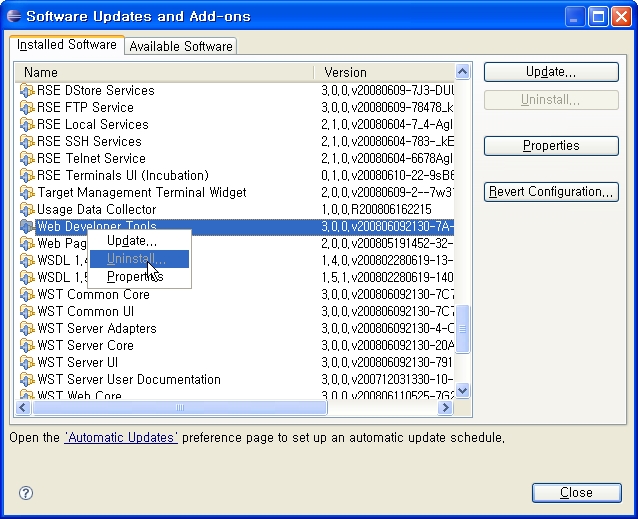Choose Update... from the context menu
This screenshot has width=638, height=519.
139,241
